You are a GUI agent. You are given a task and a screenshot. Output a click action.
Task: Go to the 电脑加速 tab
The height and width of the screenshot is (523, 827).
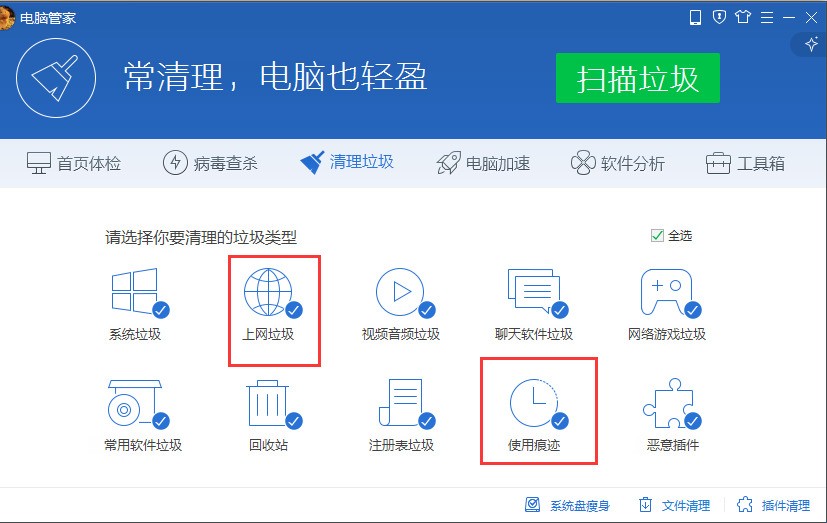[x=483, y=163]
